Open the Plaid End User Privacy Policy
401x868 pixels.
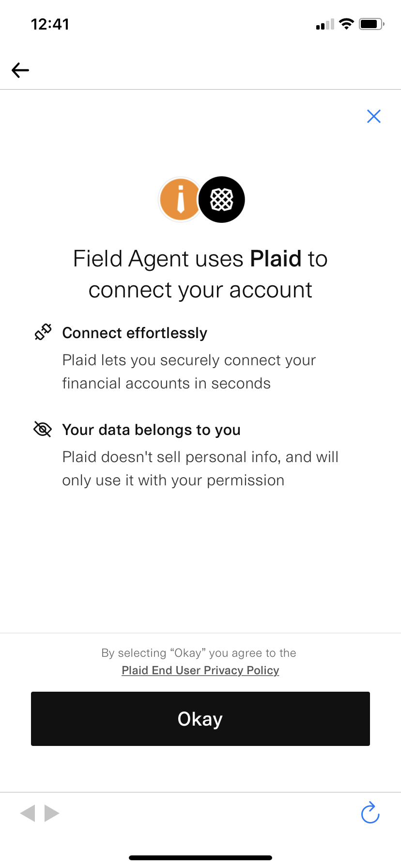[200, 670]
